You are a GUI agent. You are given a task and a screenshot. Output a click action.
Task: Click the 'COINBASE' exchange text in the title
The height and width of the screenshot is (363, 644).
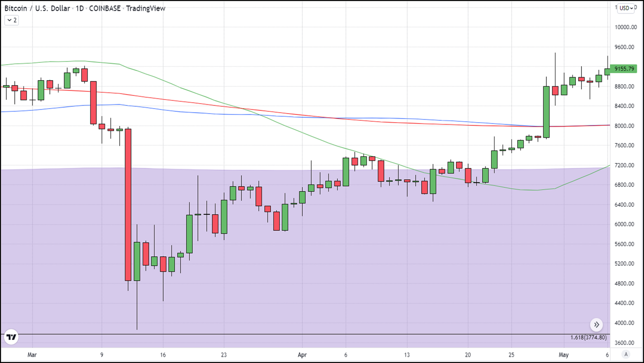(x=105, y=8)
